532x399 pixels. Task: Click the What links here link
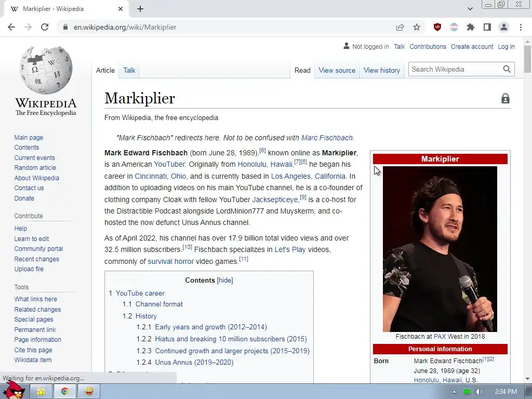tap(36, 299)
